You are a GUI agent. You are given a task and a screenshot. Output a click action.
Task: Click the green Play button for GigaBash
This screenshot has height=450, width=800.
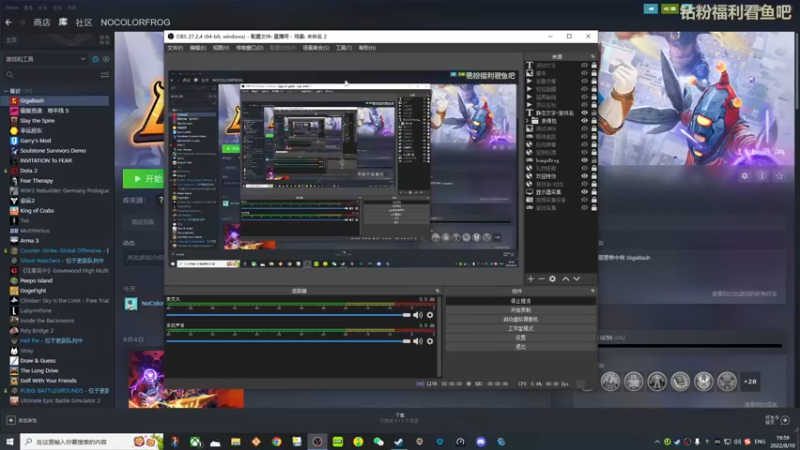[x=143, y=179]
